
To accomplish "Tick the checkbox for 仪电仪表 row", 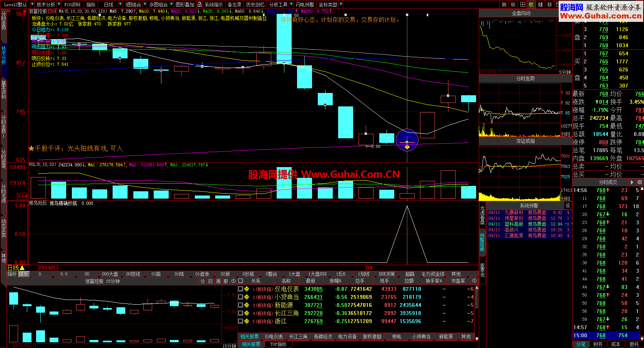I will (x=241, y=289).
